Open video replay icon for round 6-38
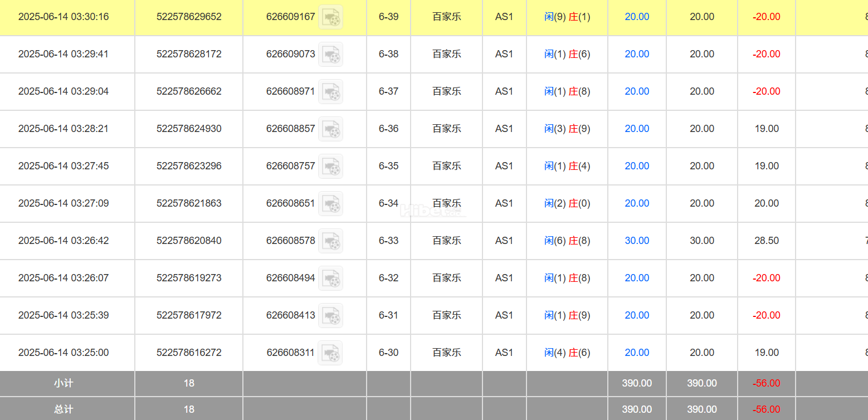The image size is (868, 420). coord(330,55)
